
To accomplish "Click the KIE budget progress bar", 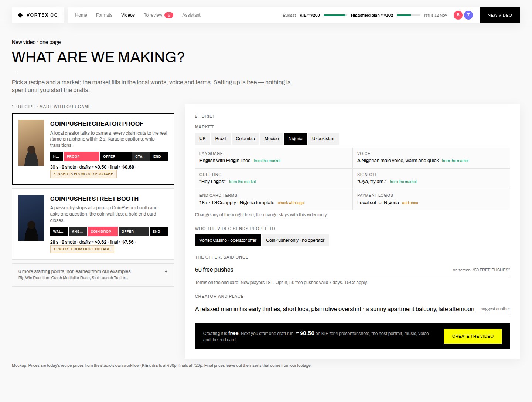I will click(x=335, y=15).
